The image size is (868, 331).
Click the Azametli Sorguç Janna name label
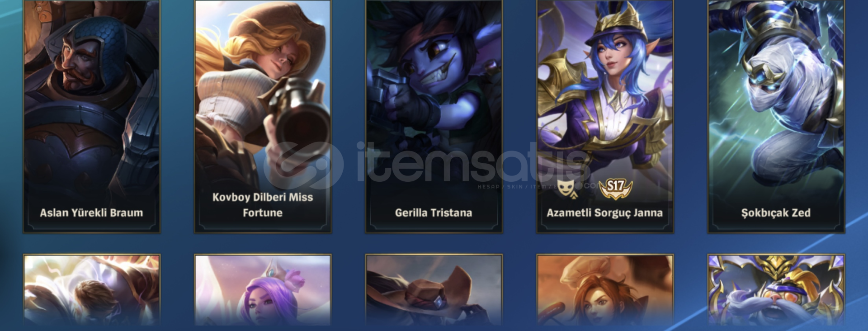604,213
